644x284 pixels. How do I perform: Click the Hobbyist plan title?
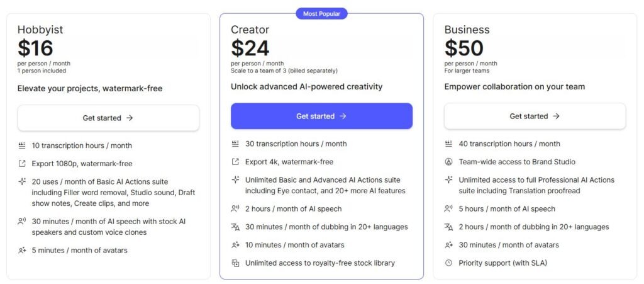click(x=40, y=30)
